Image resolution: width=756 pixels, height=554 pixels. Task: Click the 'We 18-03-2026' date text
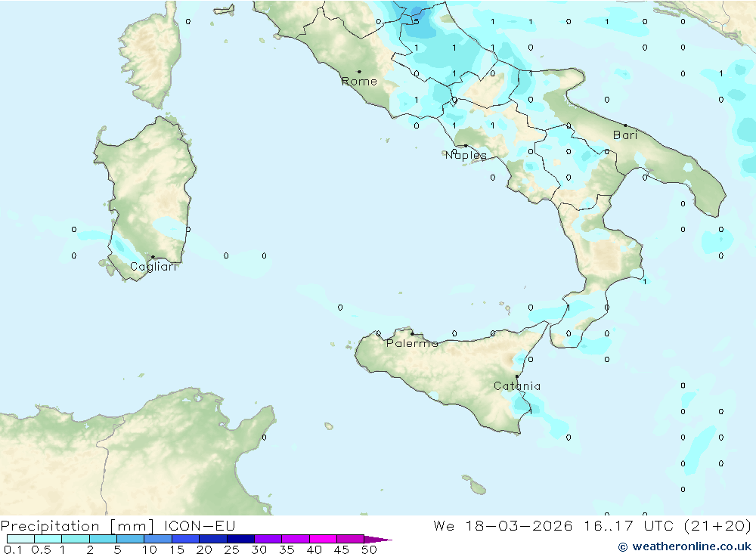(x=503, y=525)
